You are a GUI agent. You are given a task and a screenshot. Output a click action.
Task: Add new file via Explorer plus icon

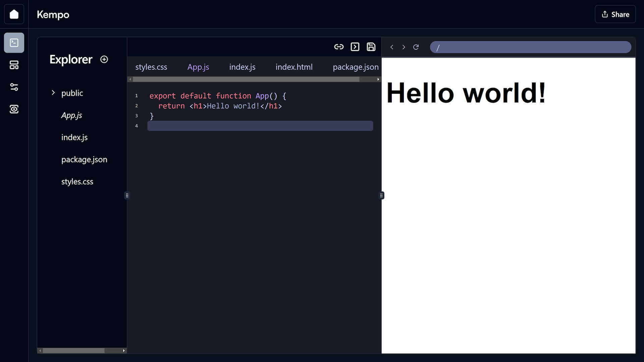coord(104,59)
